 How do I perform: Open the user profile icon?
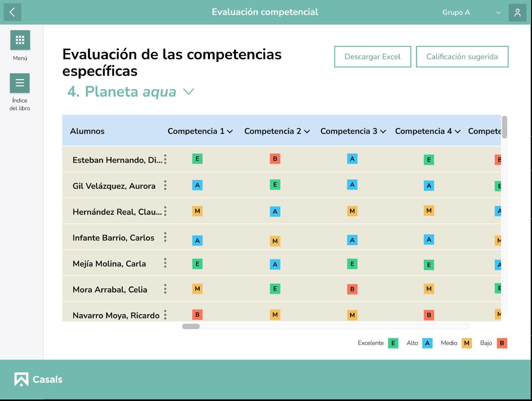[x=517, y=13]
